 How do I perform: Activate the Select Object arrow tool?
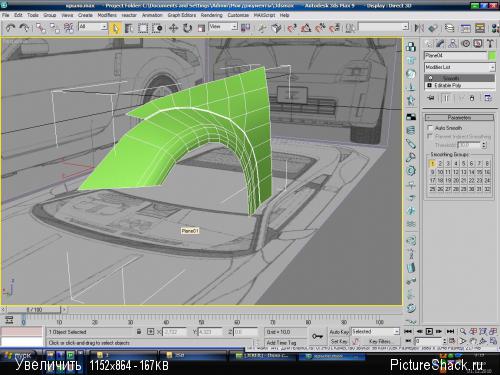(115, 28)
